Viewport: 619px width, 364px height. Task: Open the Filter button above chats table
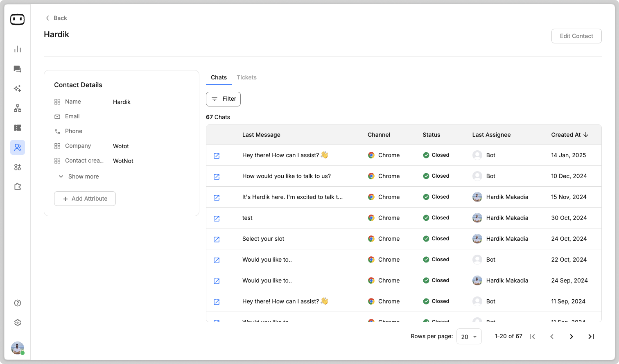point(223,99)
